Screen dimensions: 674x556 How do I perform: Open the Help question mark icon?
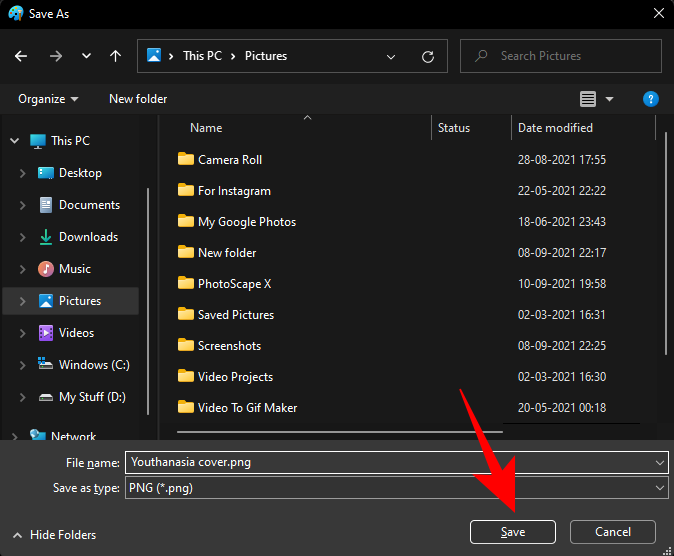650,99
